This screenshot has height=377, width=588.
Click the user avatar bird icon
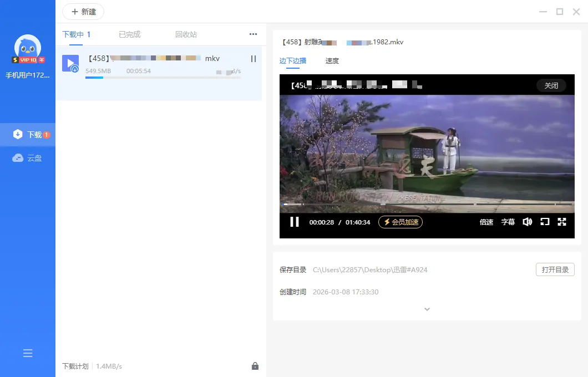pos(27,47)
